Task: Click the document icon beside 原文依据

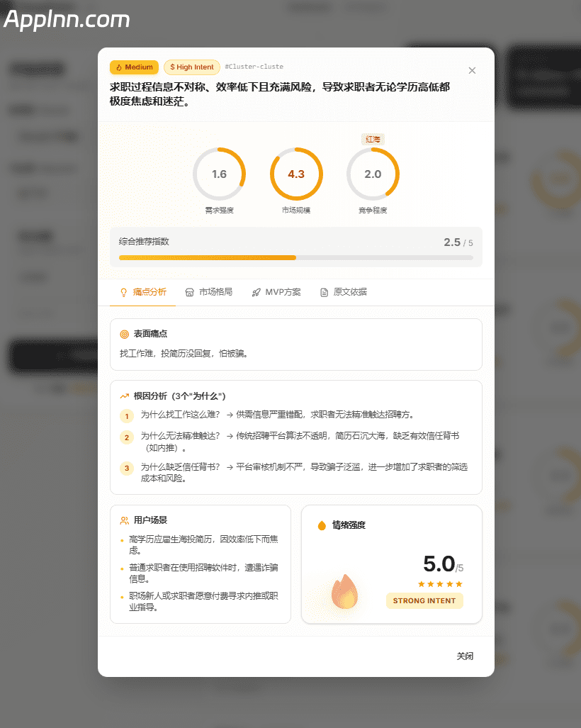Action: click(324, 293)
